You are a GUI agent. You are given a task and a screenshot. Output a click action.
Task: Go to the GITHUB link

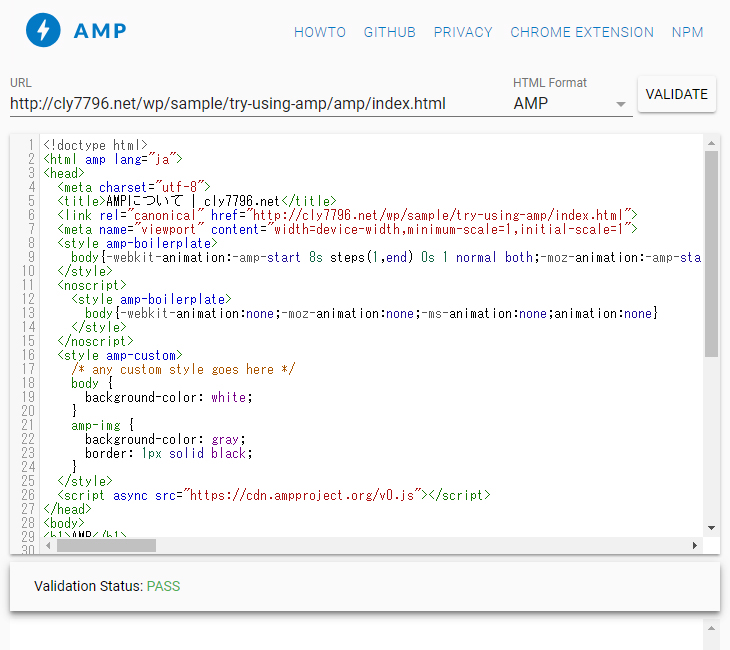point(389,32)
